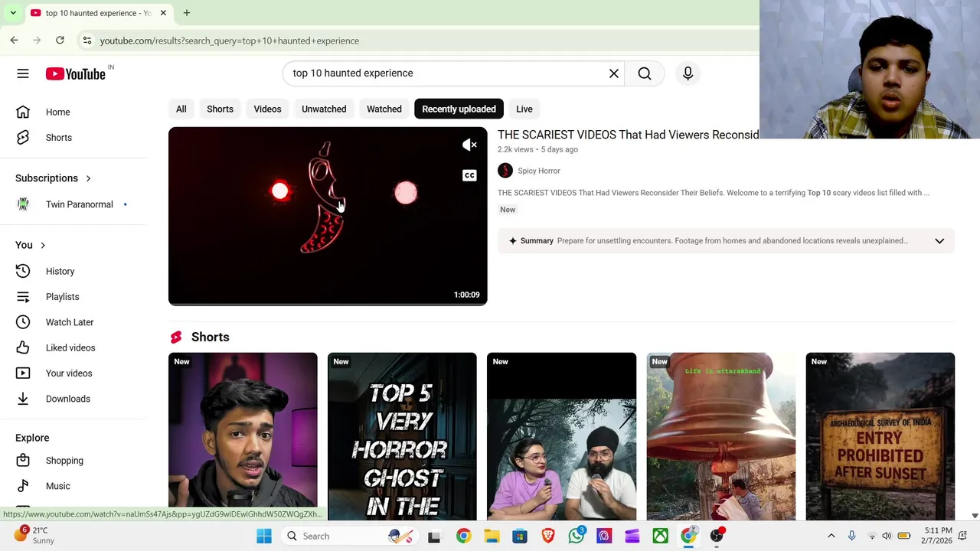Viewport: 980px width, 551px height.
Task: Open the podcast couple short thumbnail
Action: tap(561, 436)
